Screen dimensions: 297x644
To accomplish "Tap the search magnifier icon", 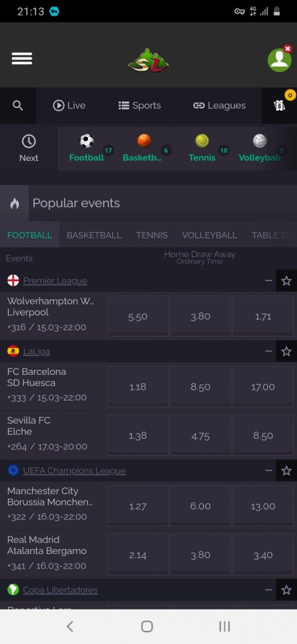I will tap(18, 106).
